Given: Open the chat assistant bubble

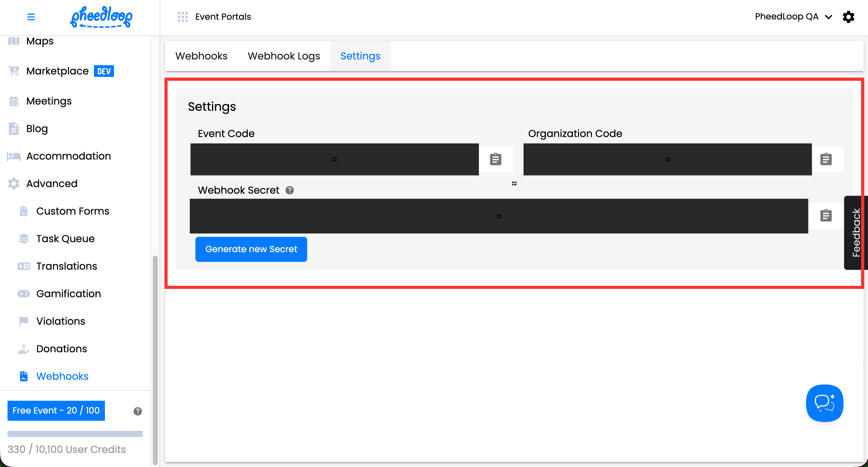Looking at the screenshot, I should [x=824, y=403].
